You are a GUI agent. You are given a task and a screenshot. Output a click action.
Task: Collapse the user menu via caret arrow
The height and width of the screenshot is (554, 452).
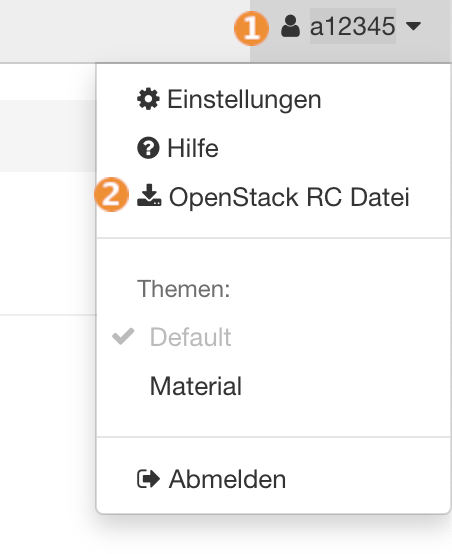pyautogui.click(x=413, y=26)
